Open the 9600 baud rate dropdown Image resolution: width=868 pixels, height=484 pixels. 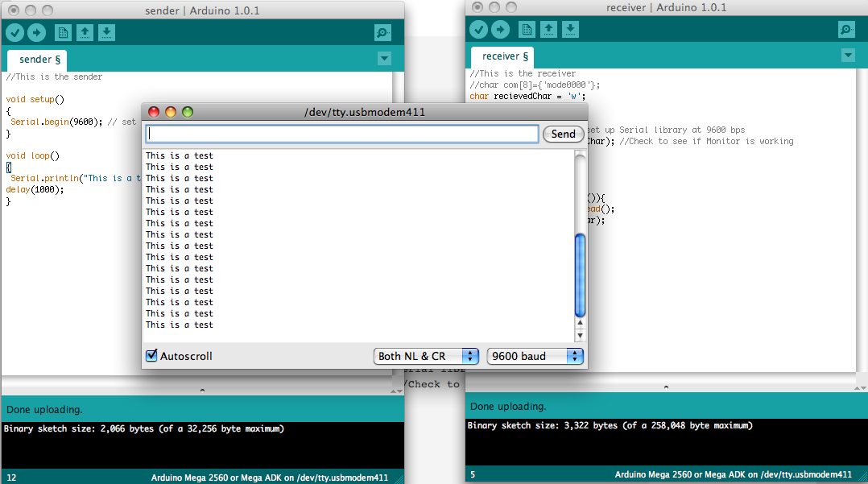pos(535,356)
